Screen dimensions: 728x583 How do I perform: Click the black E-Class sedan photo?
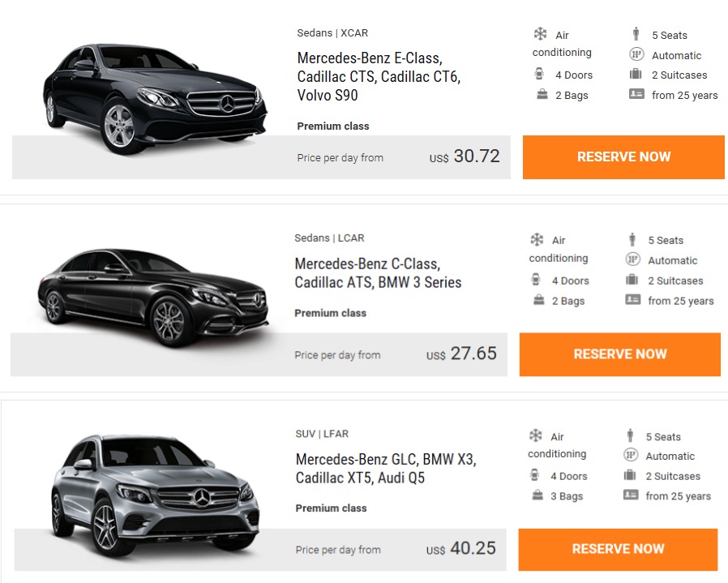(155, 98)
